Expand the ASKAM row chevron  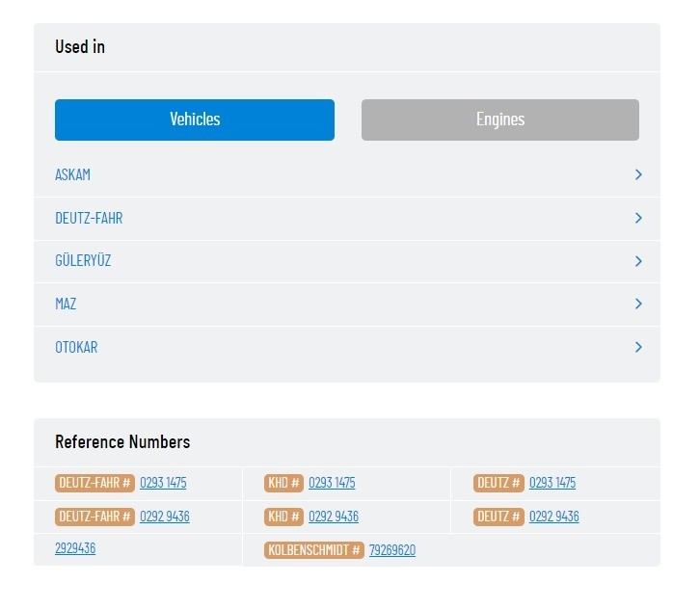pos(638,174)
